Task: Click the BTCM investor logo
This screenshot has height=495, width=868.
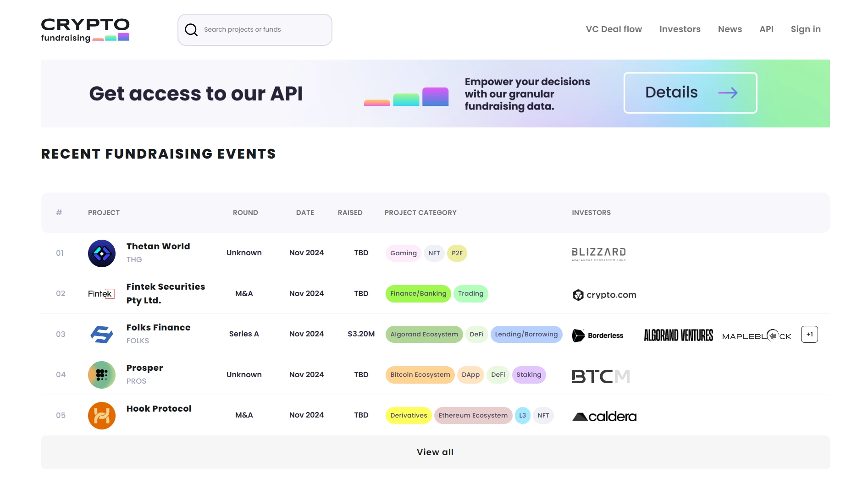Action: [601, 377]
